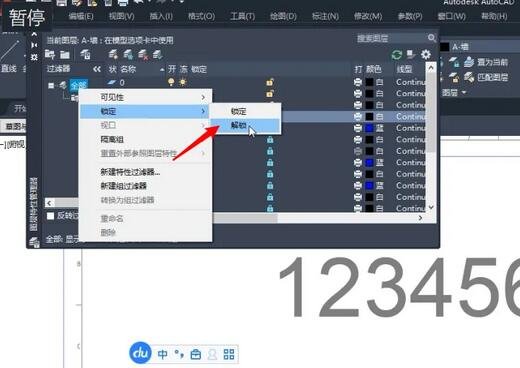Click the New Layer icon
The image size is (520, 368).
tap(113, 54)
